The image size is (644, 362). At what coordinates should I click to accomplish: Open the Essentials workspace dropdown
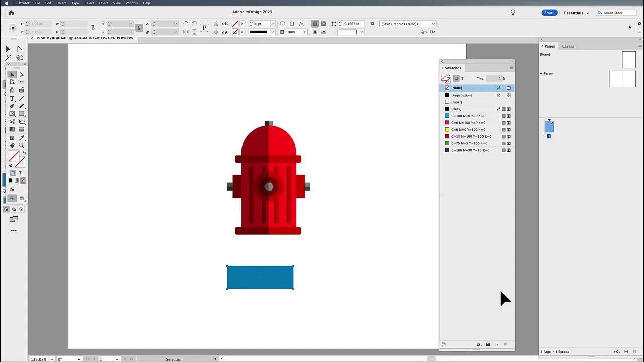[576, 13]
